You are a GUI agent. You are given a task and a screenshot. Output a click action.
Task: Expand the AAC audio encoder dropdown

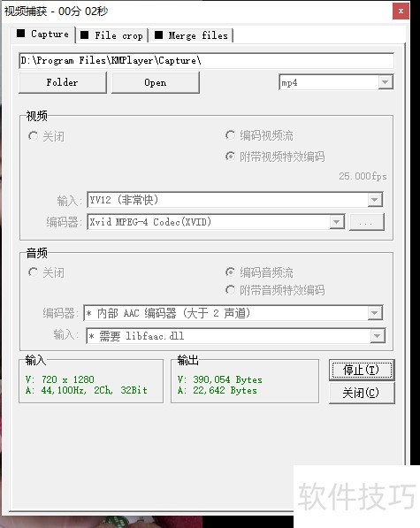(x=233, y=313)
